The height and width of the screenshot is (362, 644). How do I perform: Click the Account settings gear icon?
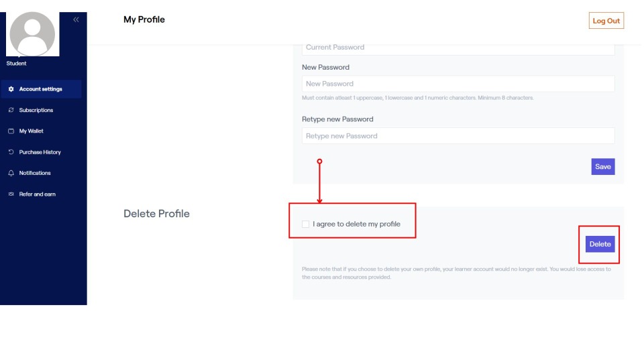pos(11,89)
